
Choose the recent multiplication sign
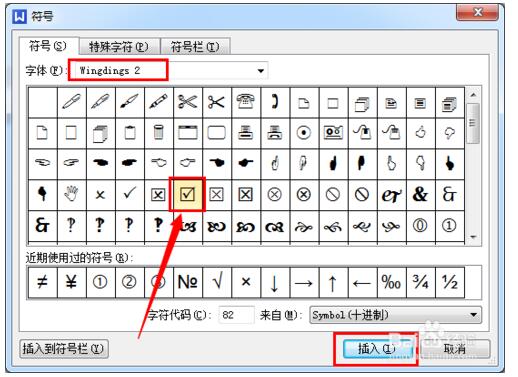(246, 282)
